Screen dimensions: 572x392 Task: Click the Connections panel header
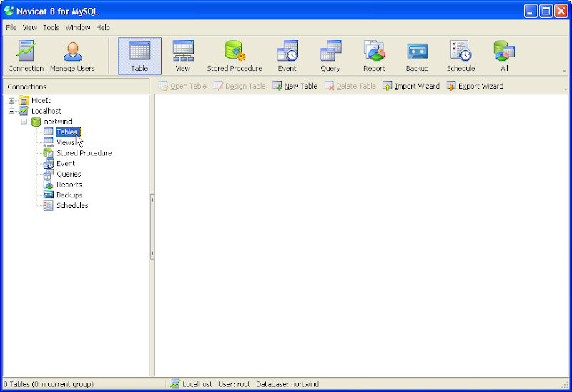(77, 87)
